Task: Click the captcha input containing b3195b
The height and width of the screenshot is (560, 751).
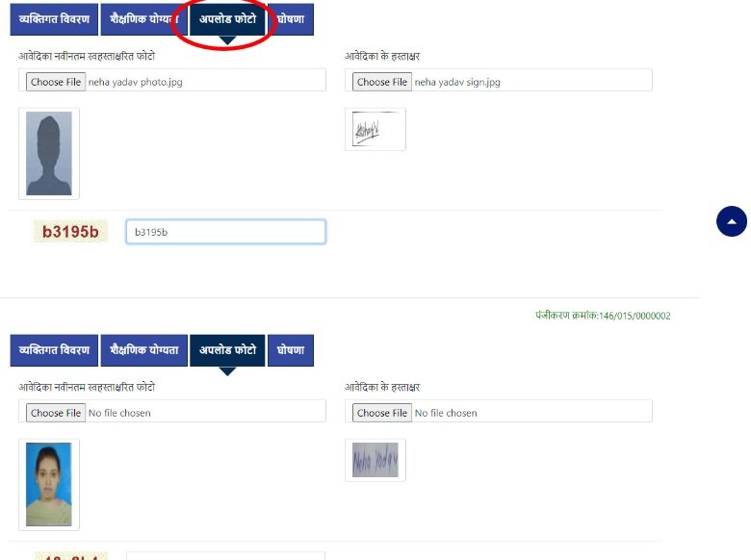Action: pyautogui.click(x=226, y=232)
